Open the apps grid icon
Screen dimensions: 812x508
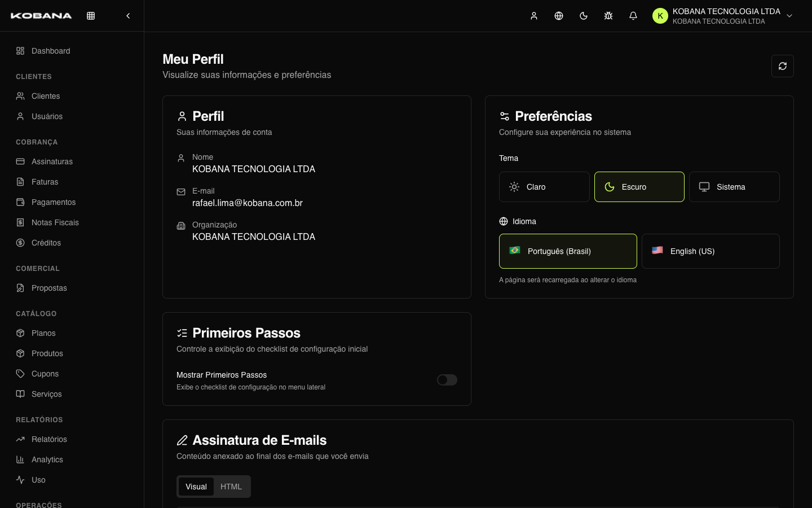click(x=91, y=16)
